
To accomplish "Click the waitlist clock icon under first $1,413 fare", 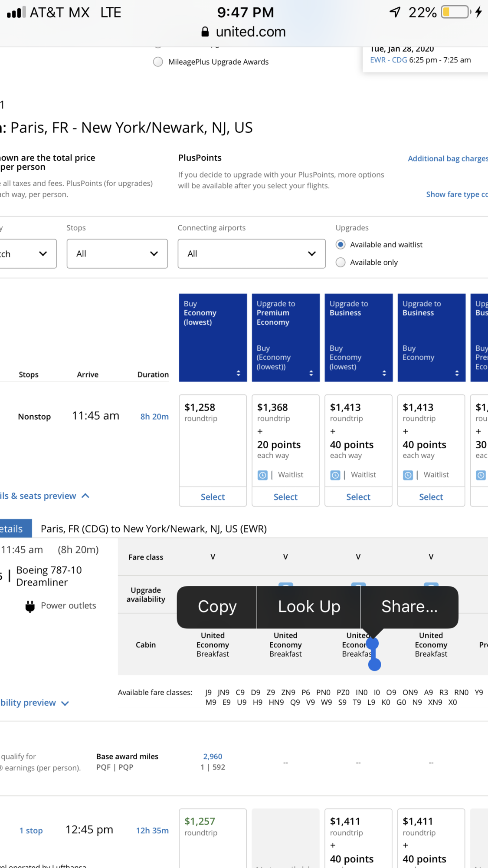I will coord(335,475).
